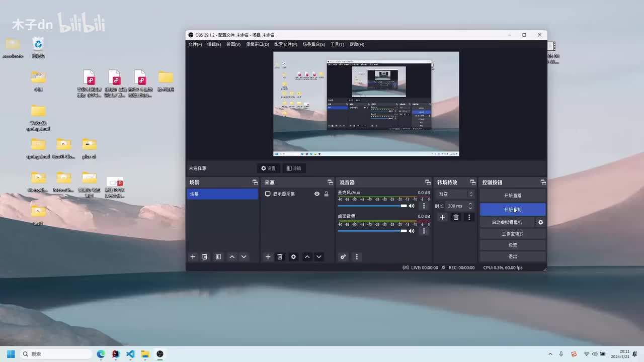This screenshot has width=644, height=362.
Task: Remove the selected source with trash icon
Action: (x=280, y=257)
